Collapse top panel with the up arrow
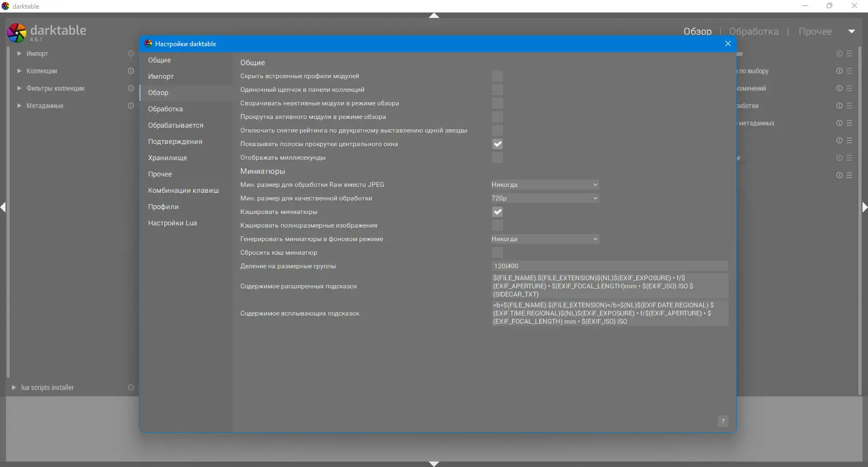The width and height of the screenshot is (868, 467). coord(434,16)
